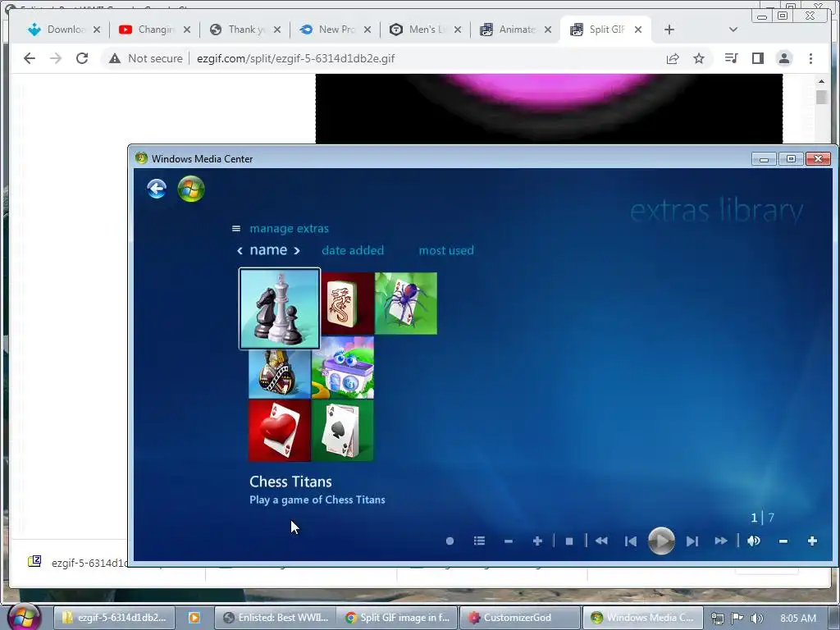Stop playback in Media Center
The image size is (840, 630).
pos(569,541)
